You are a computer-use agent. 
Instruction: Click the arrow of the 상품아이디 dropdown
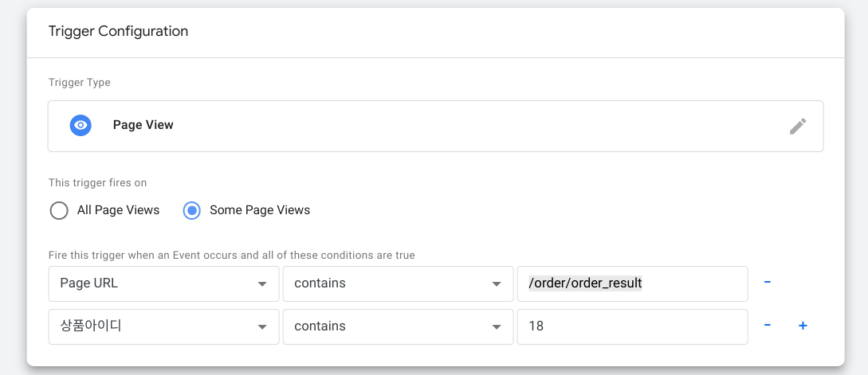(x=262, y=327)
